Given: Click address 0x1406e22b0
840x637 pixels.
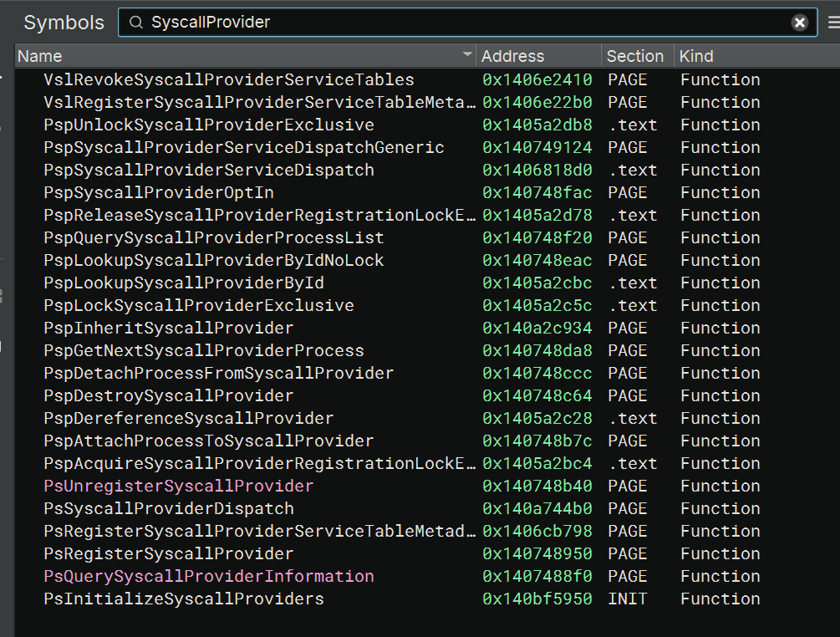Looking at the screenshot, I should point(537,102).
